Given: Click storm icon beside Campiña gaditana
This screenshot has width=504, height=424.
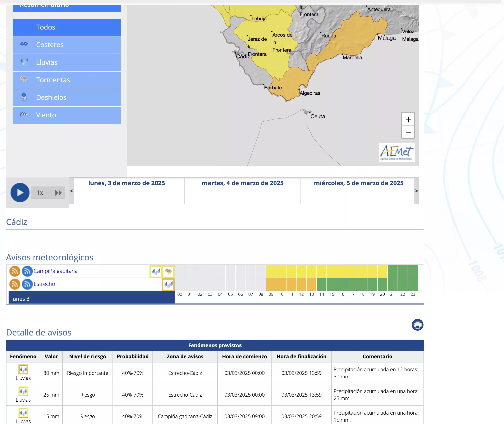Looking at the screenshot, I should coord(168,272).
